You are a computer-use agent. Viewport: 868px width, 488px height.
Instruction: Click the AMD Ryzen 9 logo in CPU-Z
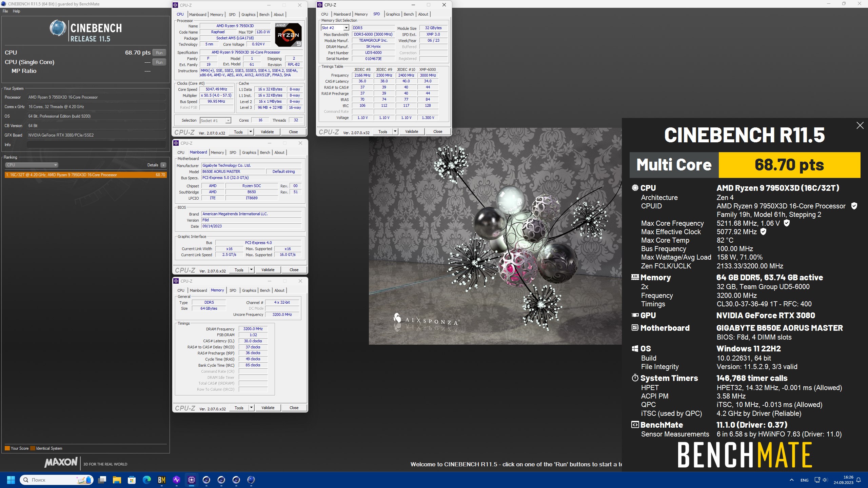click(288, 35)
